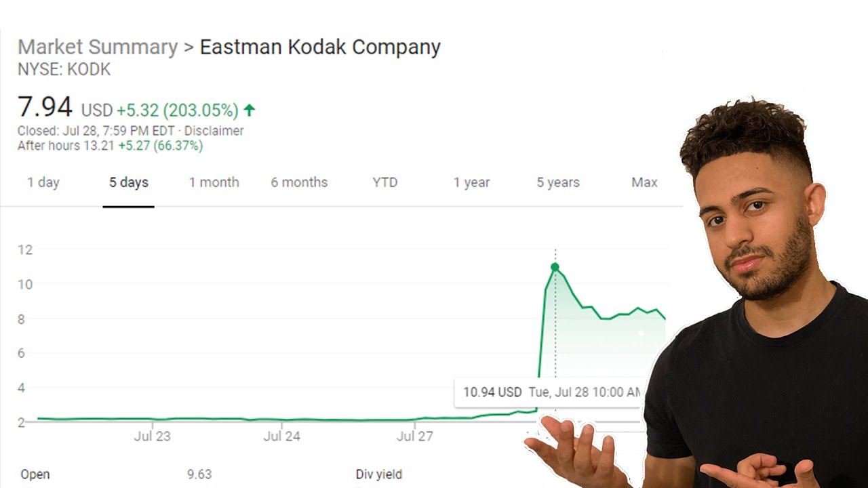
Task: Click the 7.94 stock price
Action: pyautogui.click(x=45, y=107)
